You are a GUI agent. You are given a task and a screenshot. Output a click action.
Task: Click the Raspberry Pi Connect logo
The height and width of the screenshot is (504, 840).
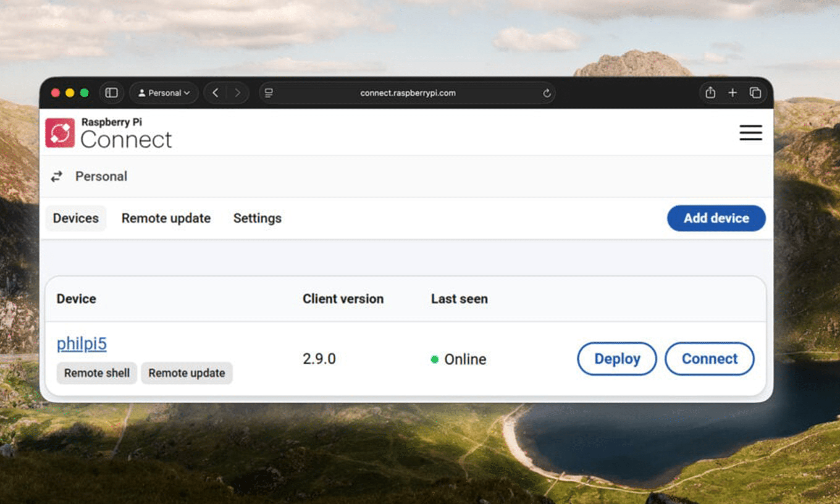coord(109,133)
